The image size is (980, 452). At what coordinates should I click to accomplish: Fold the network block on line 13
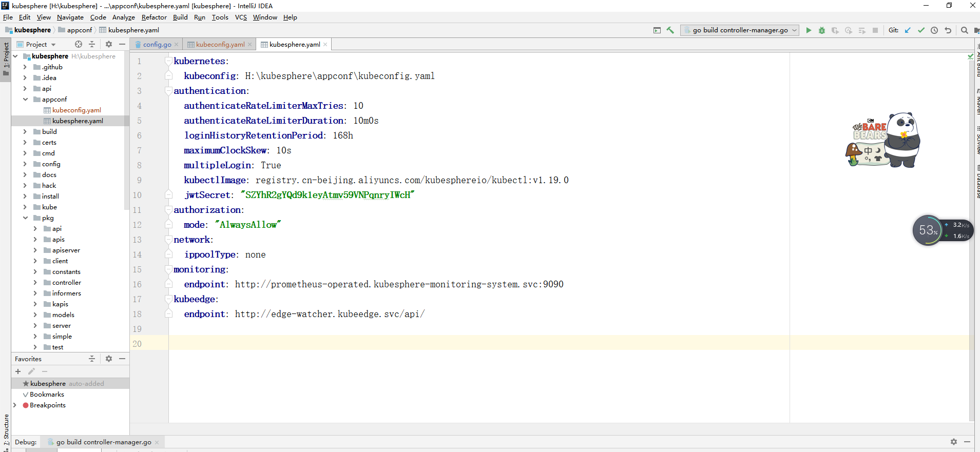click(x=168, y=240)
